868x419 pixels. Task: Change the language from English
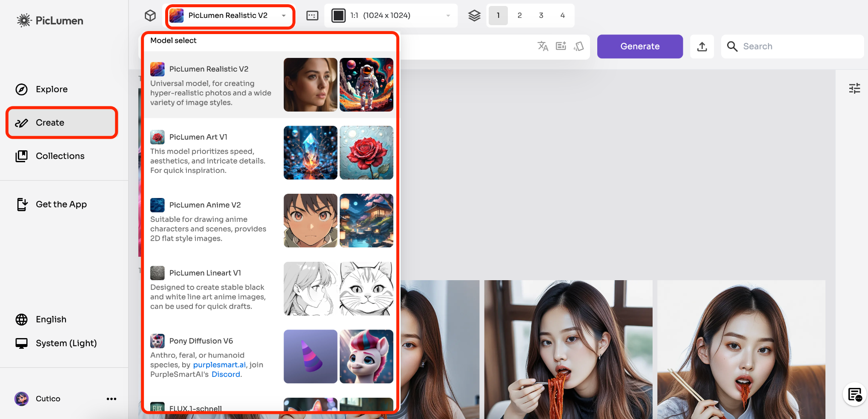[x=51, y=319]
